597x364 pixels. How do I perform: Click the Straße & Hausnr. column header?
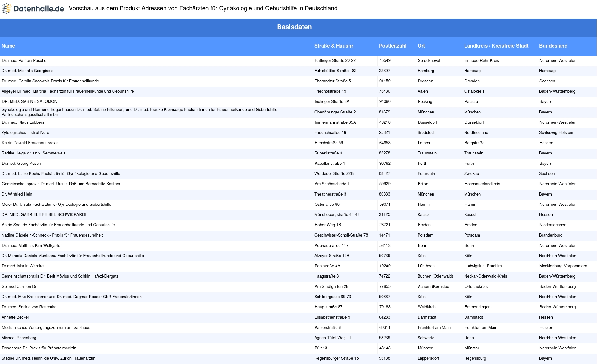[x=334, y=46]
